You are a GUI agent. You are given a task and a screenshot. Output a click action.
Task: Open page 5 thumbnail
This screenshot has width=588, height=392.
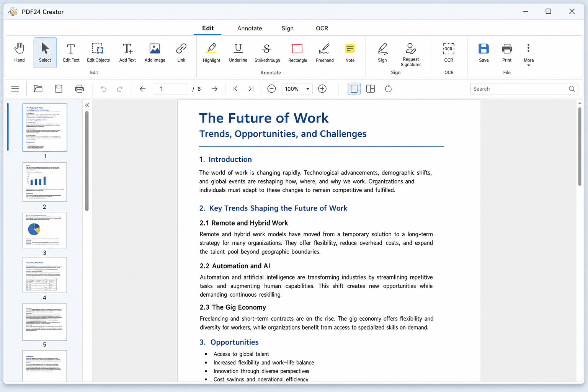click(x=44, y=322)
